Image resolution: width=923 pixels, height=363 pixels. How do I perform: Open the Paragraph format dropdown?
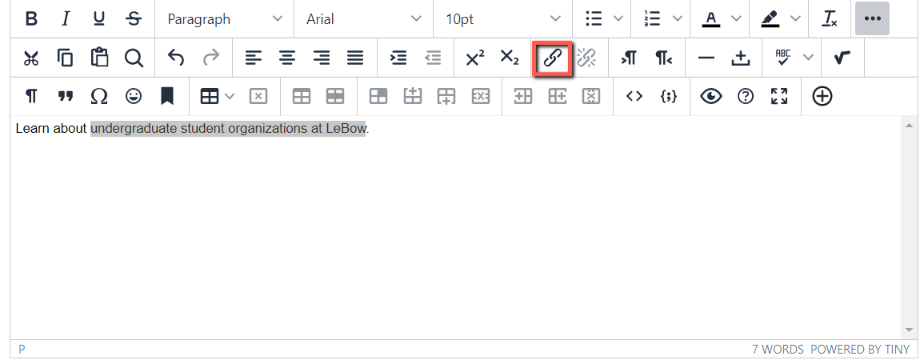point(224,19)
